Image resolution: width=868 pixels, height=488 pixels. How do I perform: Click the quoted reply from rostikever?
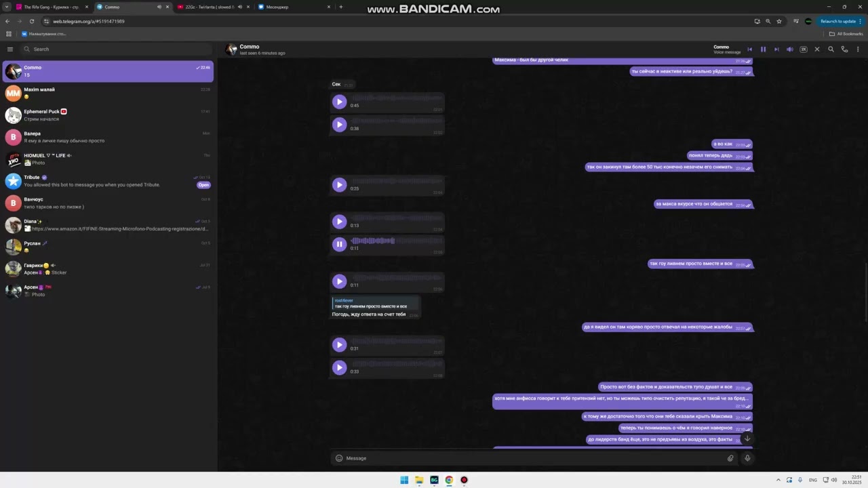(375, 304)
